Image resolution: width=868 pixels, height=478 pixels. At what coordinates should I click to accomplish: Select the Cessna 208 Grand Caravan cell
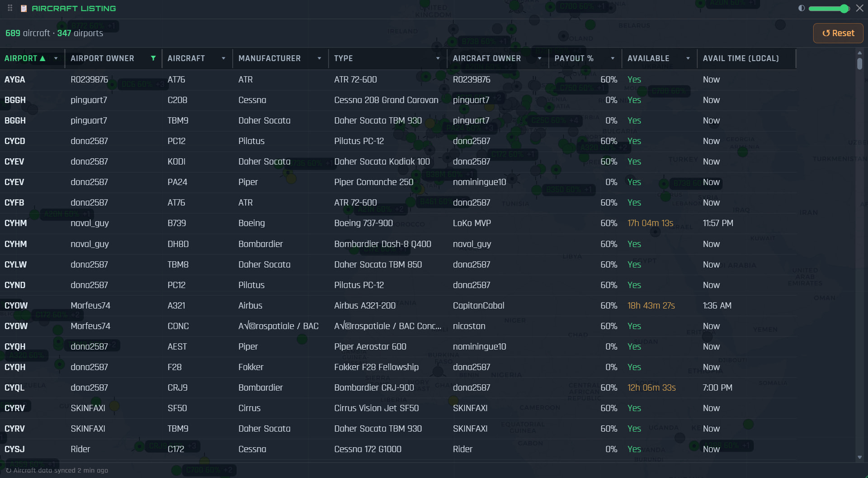tap(386, 100)
